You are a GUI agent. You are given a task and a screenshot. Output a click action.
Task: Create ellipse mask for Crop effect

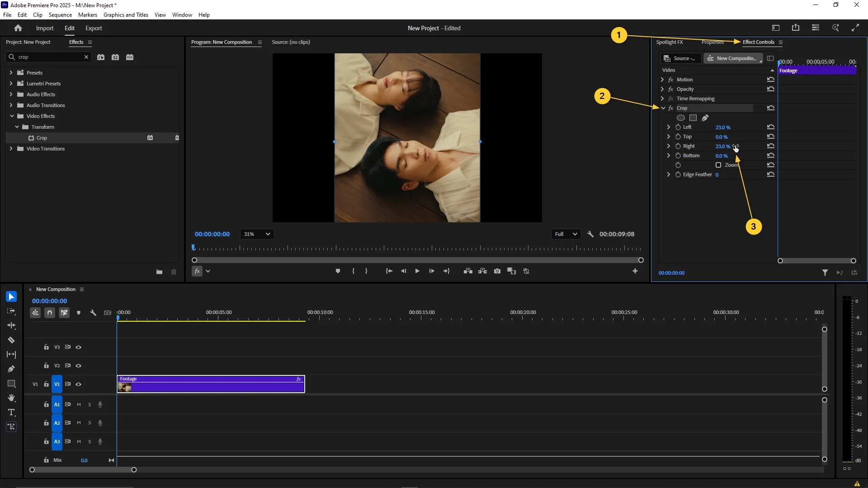(680, 117)
